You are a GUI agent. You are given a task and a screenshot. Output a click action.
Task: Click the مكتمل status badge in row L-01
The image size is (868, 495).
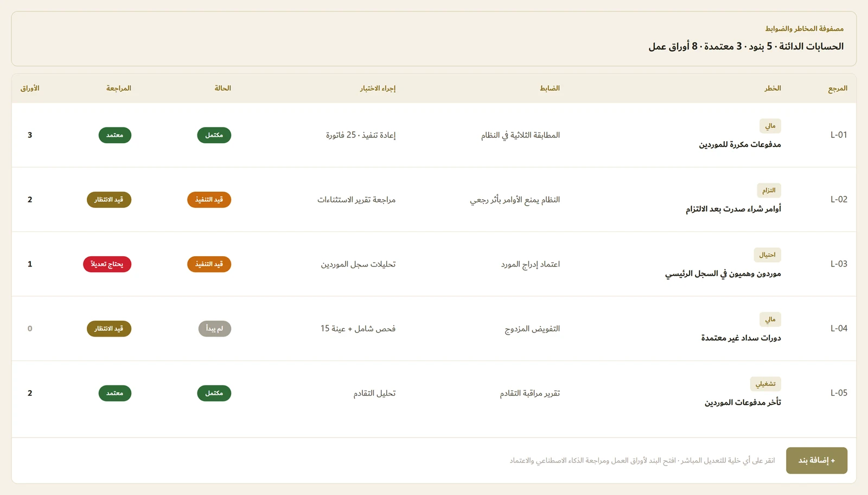click(x=214, y=135)
